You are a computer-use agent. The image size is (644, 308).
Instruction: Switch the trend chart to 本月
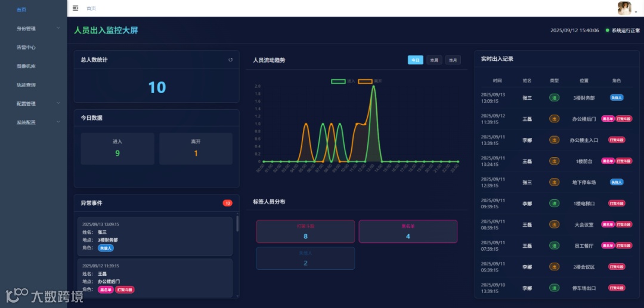click(x=453, y=60)
